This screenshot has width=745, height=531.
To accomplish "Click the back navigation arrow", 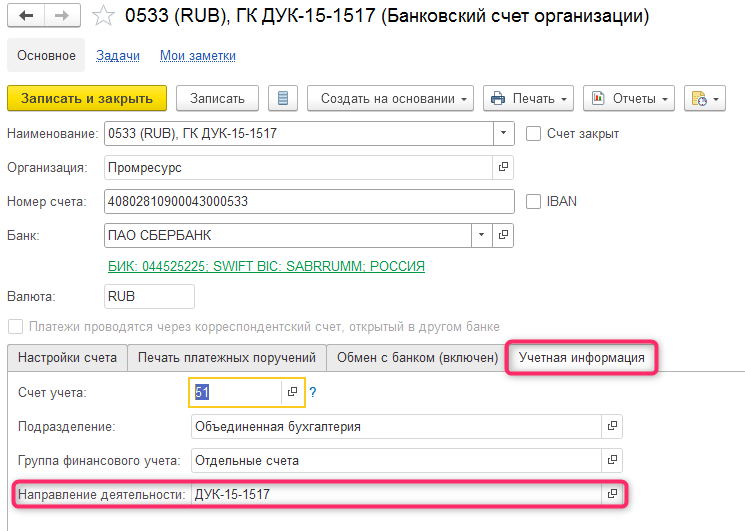I will click(27, 16).
